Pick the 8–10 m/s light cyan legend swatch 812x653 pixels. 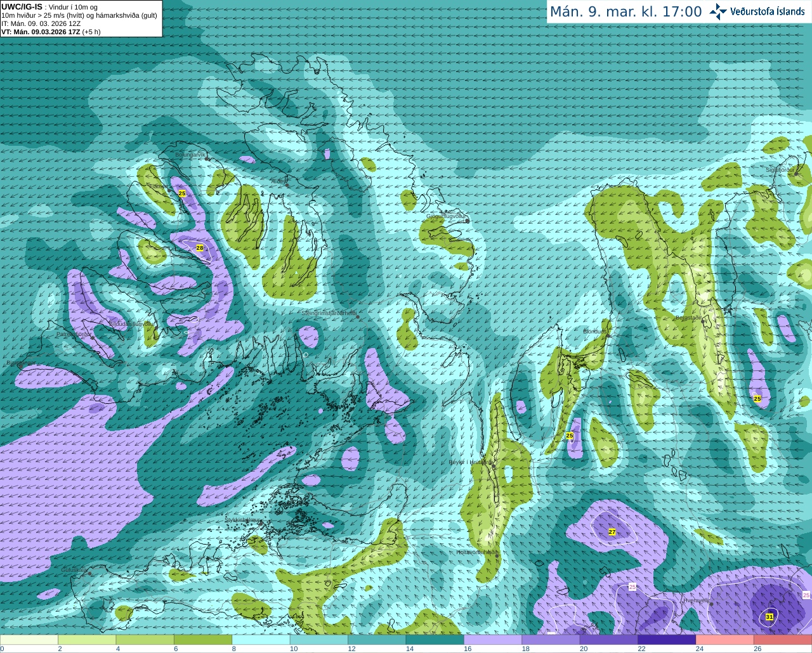point(261,640)
